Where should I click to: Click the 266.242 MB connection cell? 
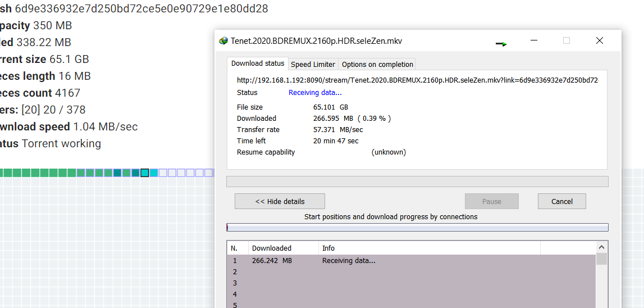click(x=272, y=260)
